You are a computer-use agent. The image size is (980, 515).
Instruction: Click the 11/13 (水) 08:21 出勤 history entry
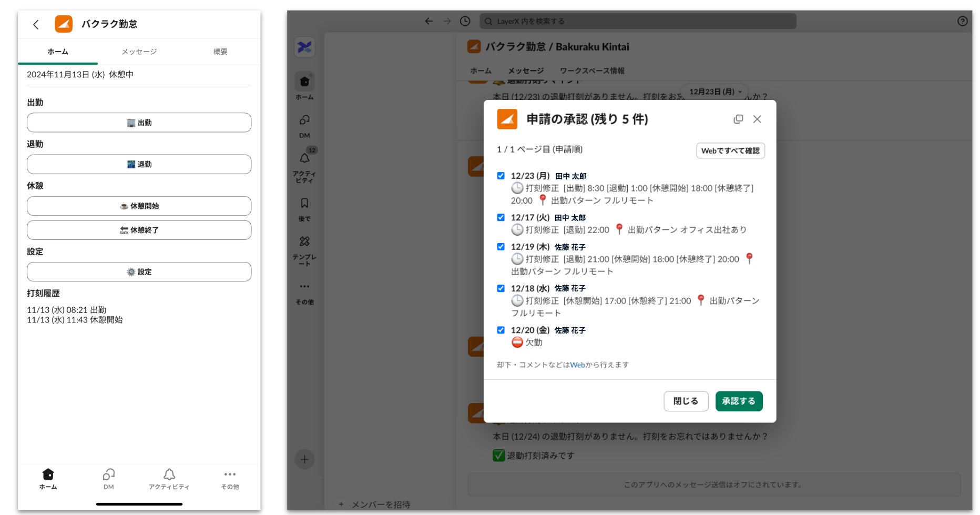67,310
